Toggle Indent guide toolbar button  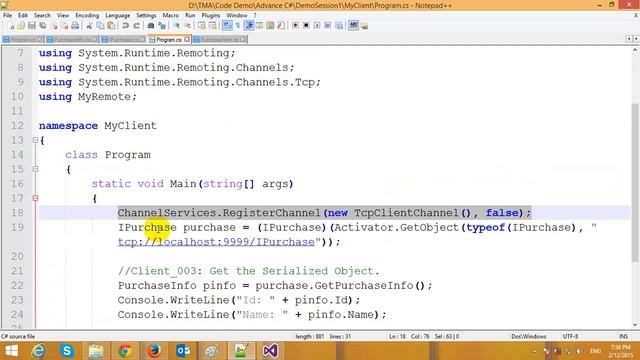pos(249,26)
